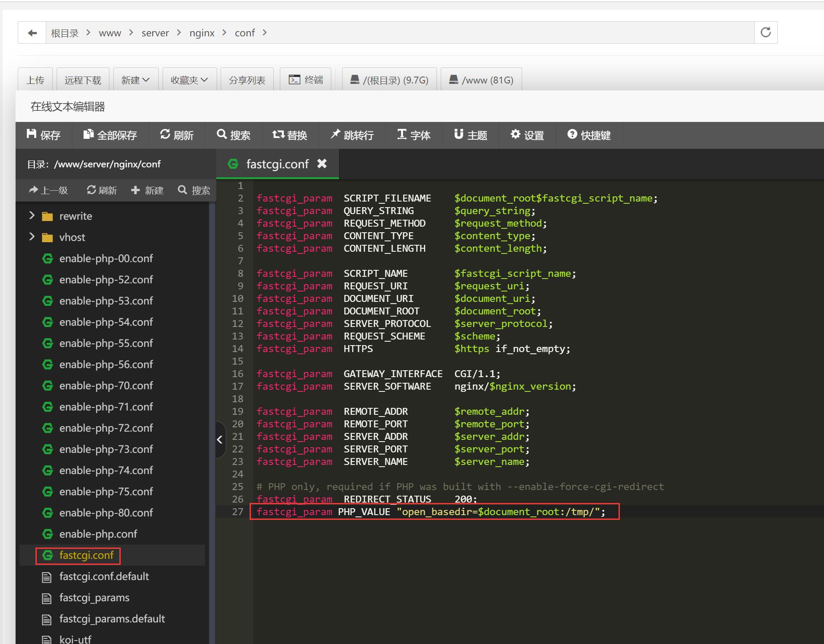Show keyboard shortcuts 快捷键
The width and height of the screenshot is (824, 644).
(x=589, y=135)
